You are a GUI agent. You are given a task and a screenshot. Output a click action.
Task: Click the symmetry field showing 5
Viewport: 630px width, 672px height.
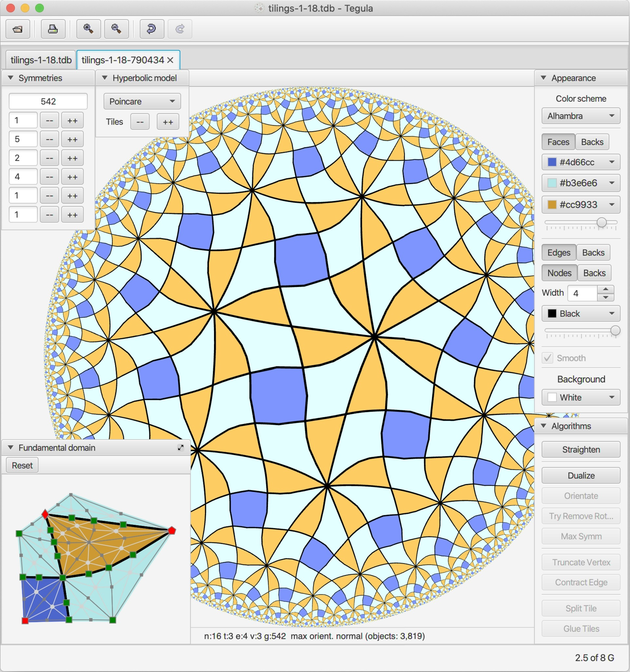[x=23, y=139]
